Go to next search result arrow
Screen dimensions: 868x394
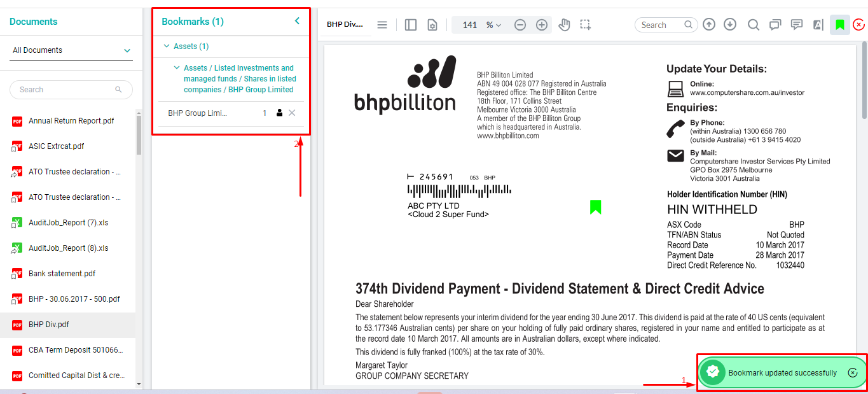[730, 25]
